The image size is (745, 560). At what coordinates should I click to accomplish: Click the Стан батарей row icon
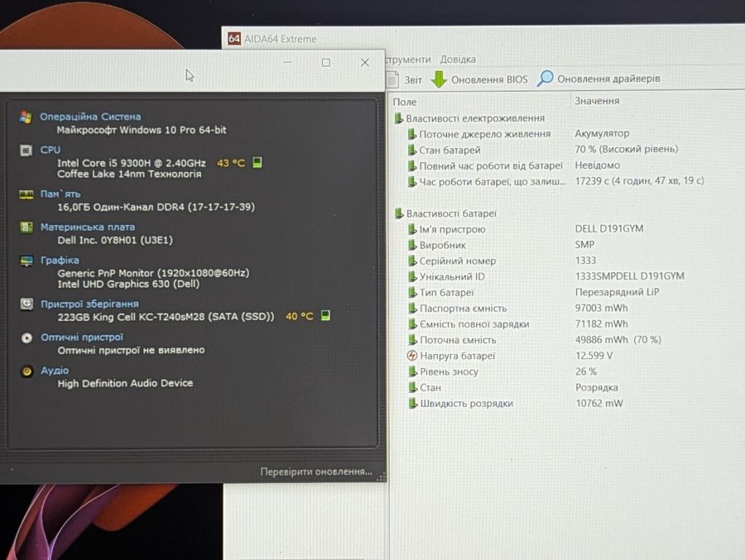[x=412, y=150]
